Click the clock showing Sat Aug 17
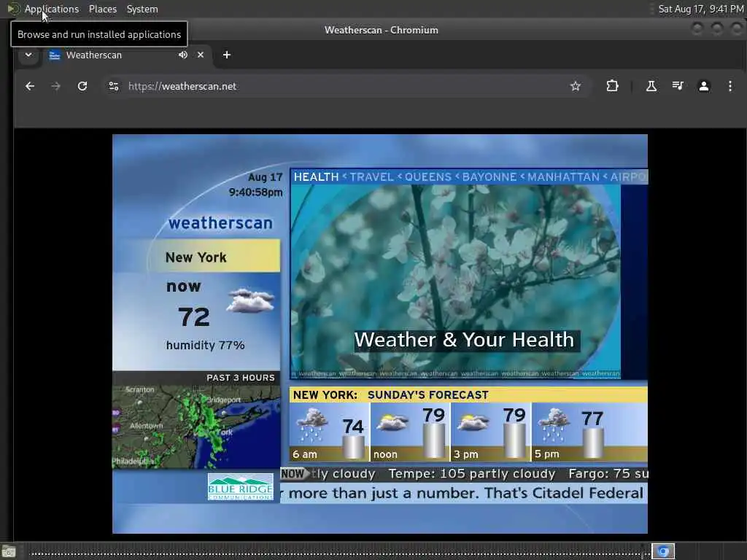The width and height of the screenshot is (747, 560). click(700, 9)
